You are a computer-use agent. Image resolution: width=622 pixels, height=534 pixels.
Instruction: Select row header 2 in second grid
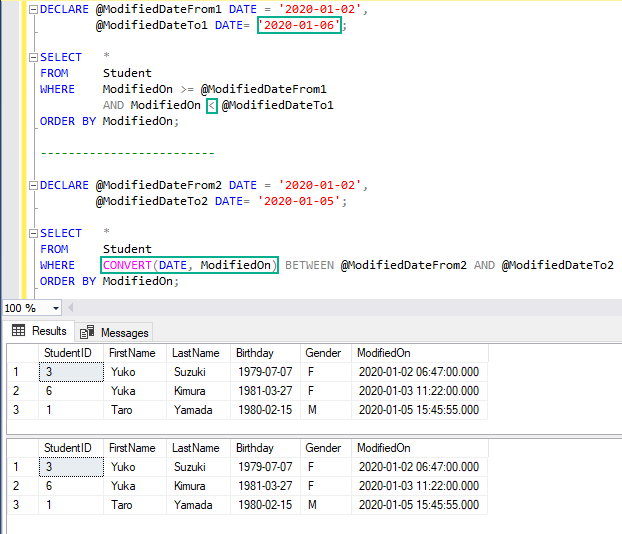[x=23, y=486]
